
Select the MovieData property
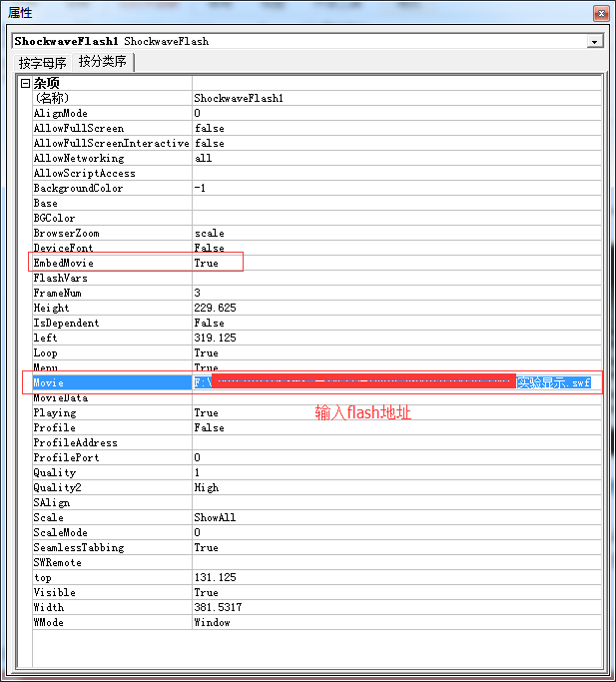point(112,398)
